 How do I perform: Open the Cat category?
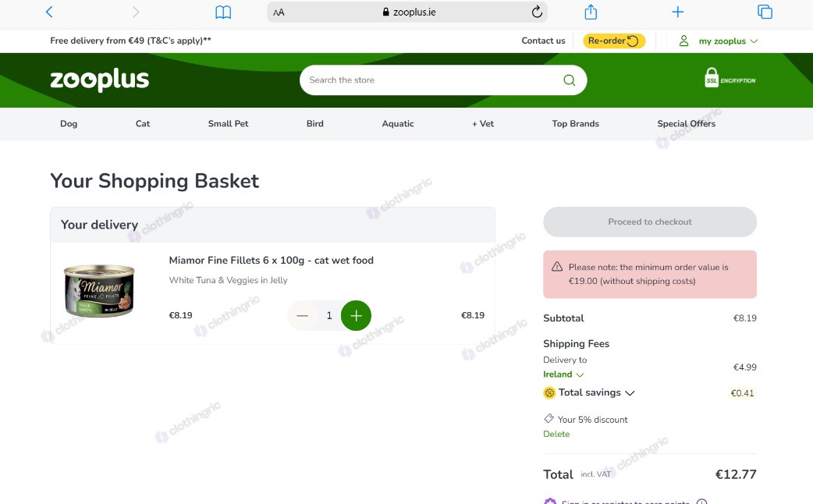tap(143, 123)
